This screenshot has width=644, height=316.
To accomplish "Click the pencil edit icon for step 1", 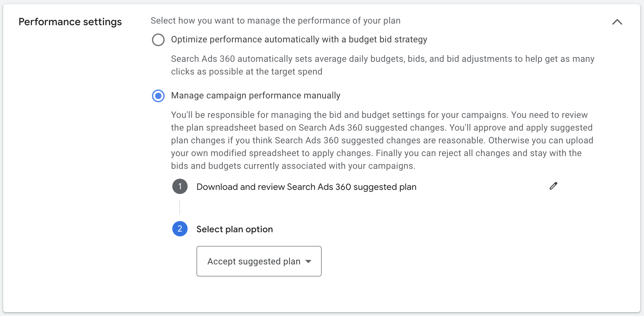I will click(x=553, y=186).
